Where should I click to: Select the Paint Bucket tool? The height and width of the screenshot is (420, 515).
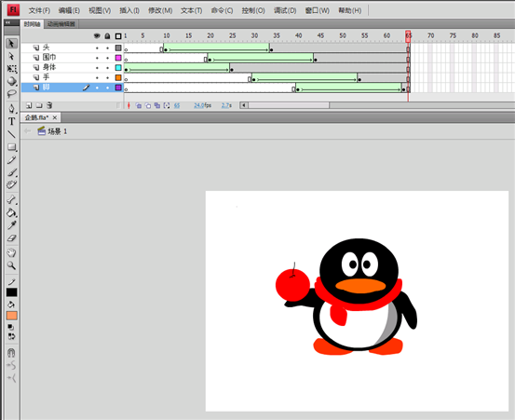coord(11,212)
